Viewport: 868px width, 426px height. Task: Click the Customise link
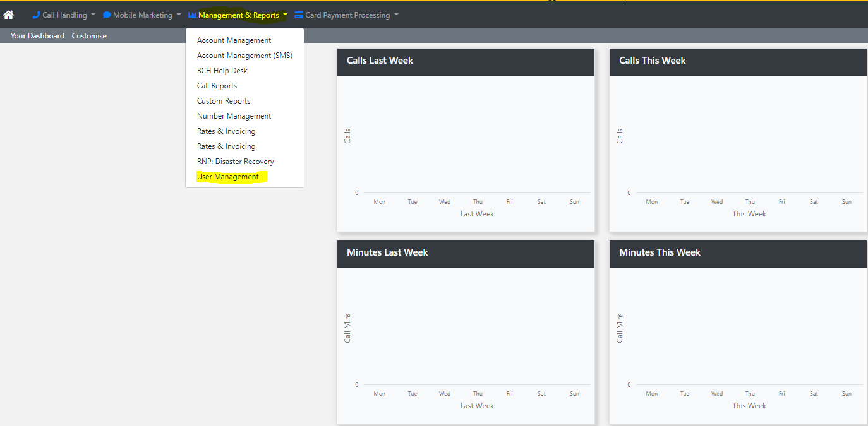(89, 36)
